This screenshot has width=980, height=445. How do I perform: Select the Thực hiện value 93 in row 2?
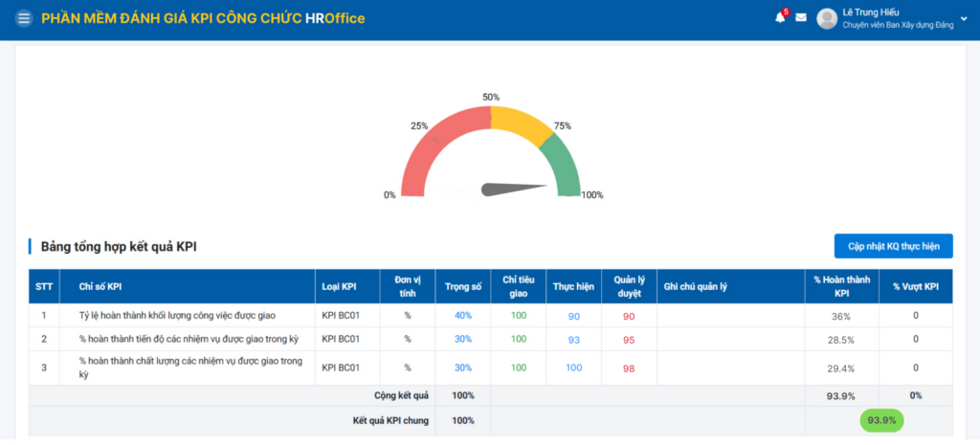(573, 339)
